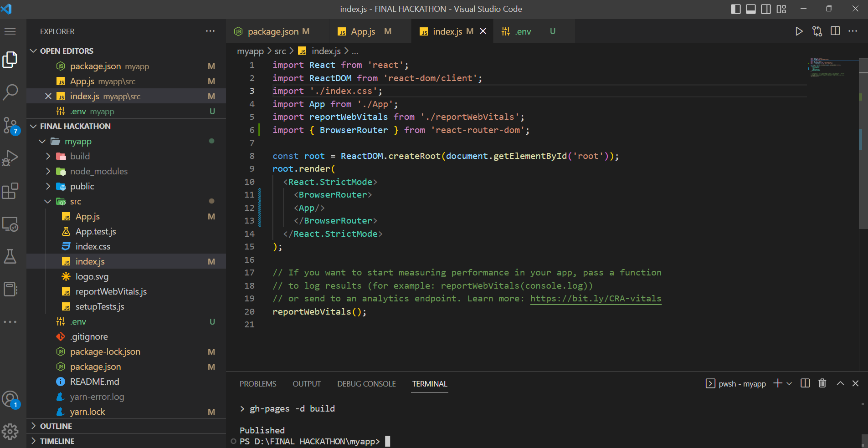Image resolution: width=868 pixels, height=448 pixels.
Task: Open the Search view in activity bar
Action: 10,92
